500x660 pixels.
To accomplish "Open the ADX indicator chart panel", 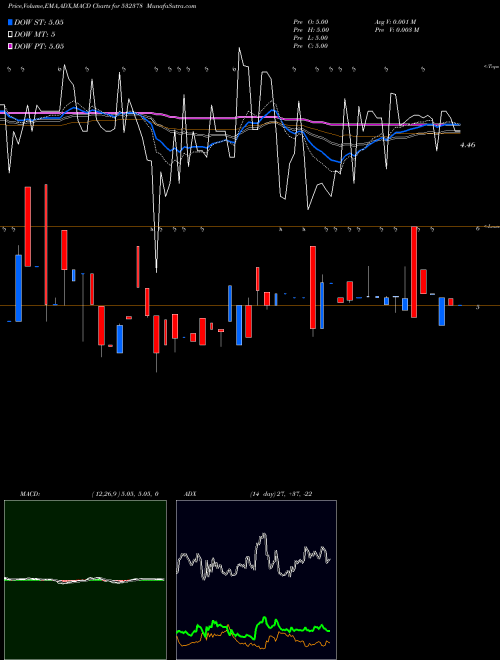I will 256,580.
